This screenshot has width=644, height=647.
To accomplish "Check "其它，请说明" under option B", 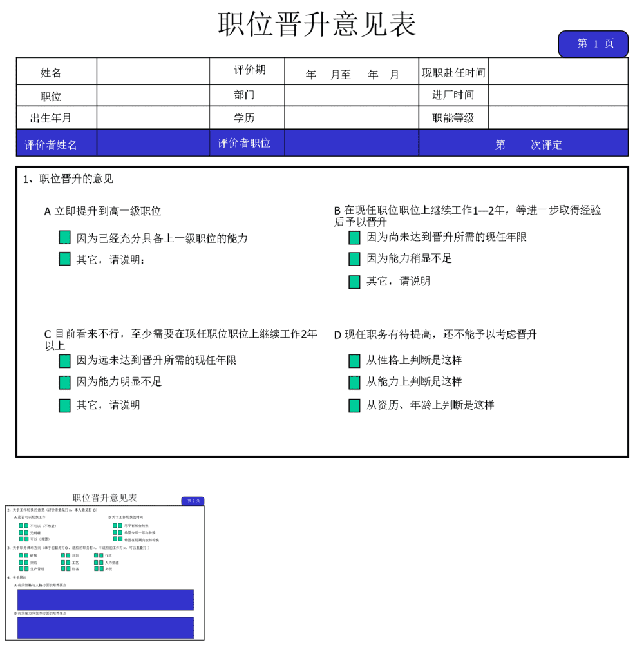I will point(354,282).
